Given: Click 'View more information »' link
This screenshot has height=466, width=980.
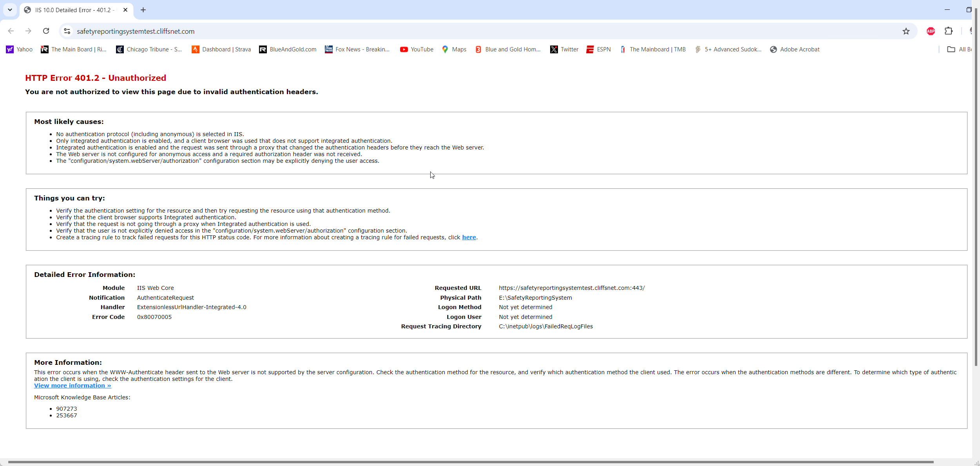Looking at the screenshot, I should pos(72,386).
